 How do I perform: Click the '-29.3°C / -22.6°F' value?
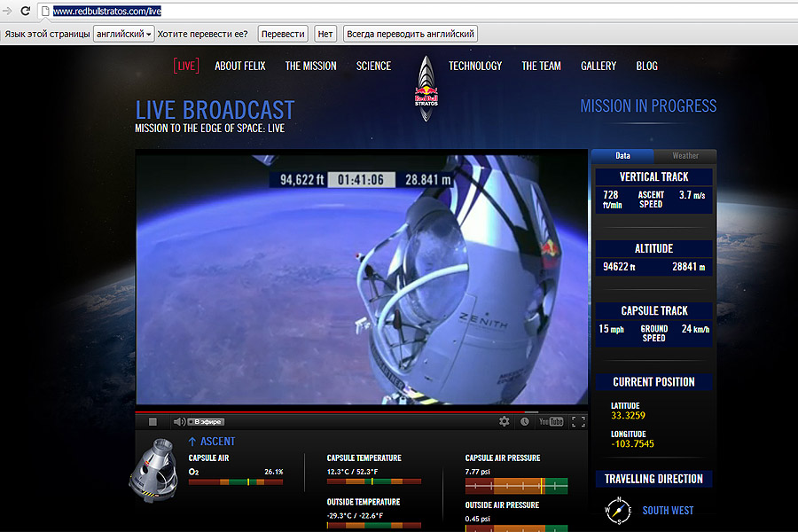point(355,516)
